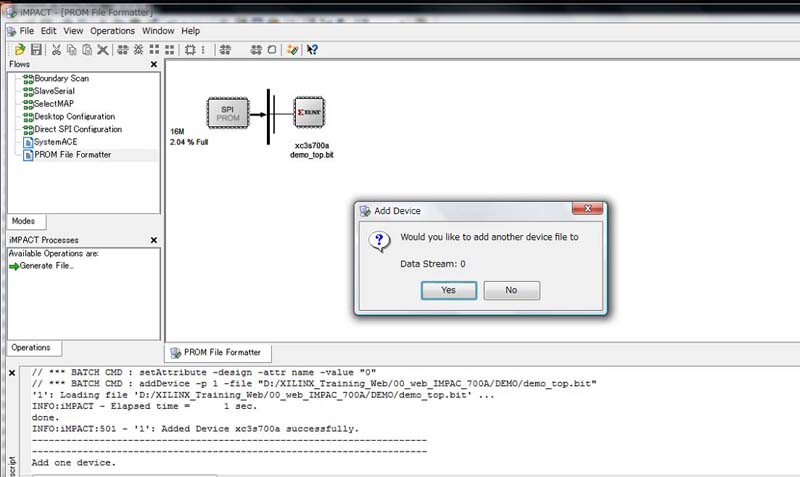Click the "Data Stream: 0" dialog text
Viewport: 800px width, 477px height.
pyautogui.click(x=433, y=264)
